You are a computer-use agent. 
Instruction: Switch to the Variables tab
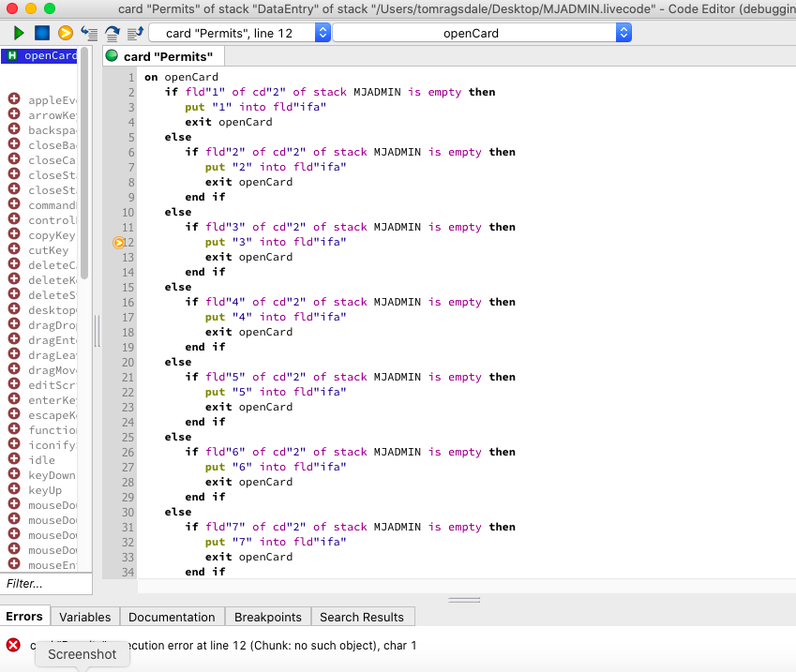pos(84,617)
